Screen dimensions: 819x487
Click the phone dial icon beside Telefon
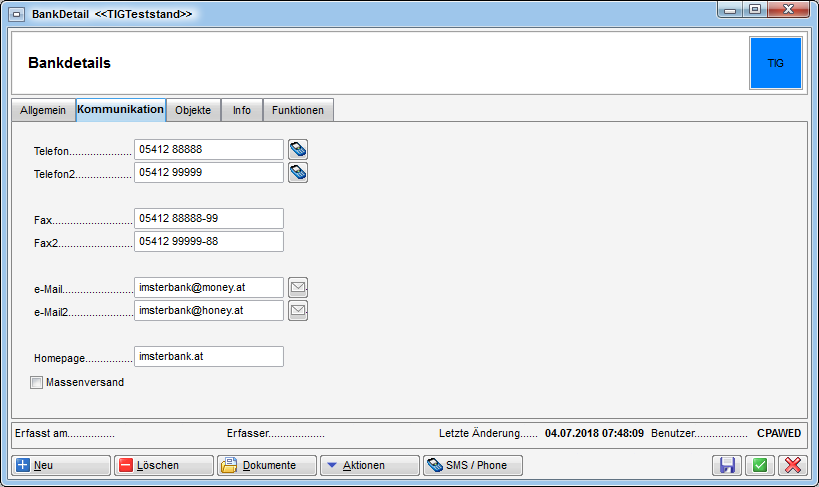pyautogui.click(x=298, y=150)
